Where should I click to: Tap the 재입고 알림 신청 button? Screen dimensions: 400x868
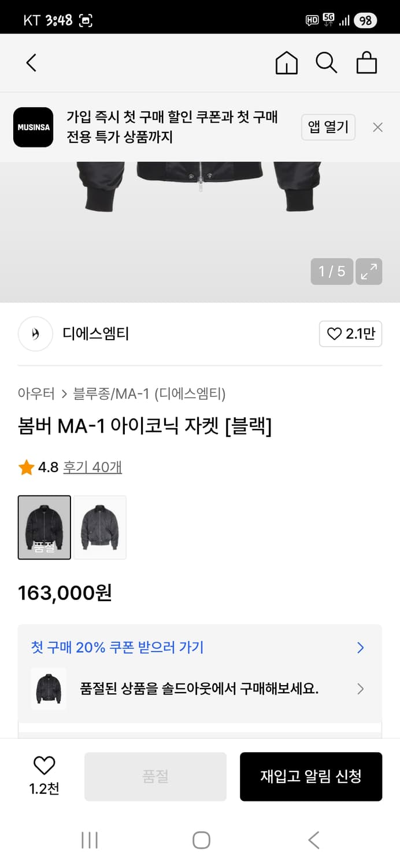click(x=311, y=777)
